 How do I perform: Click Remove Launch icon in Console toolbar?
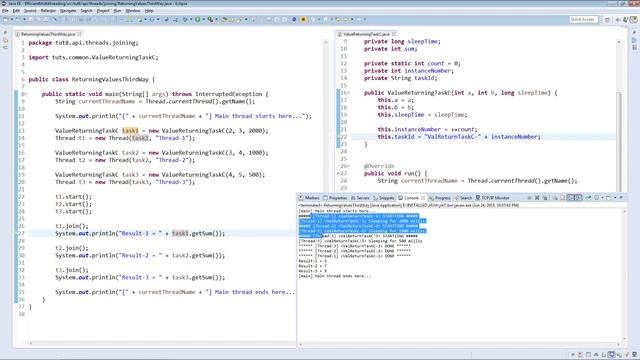[x=537, y=198]
